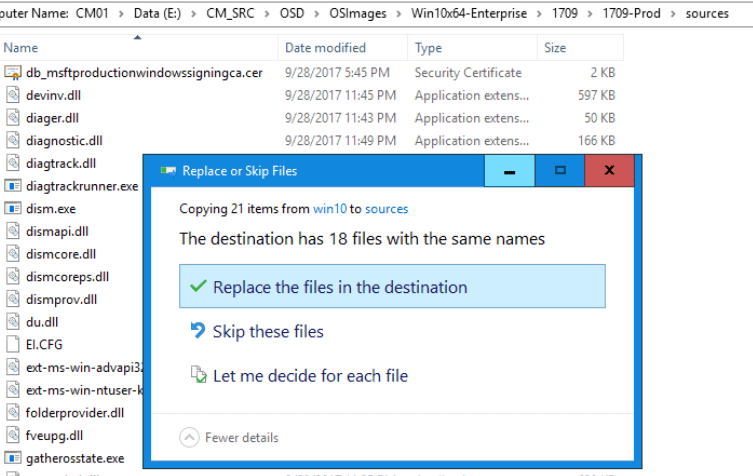
Task: Click the dismcoreps.dll file icon
Action: pyautogui.click(x=13, y=276)
